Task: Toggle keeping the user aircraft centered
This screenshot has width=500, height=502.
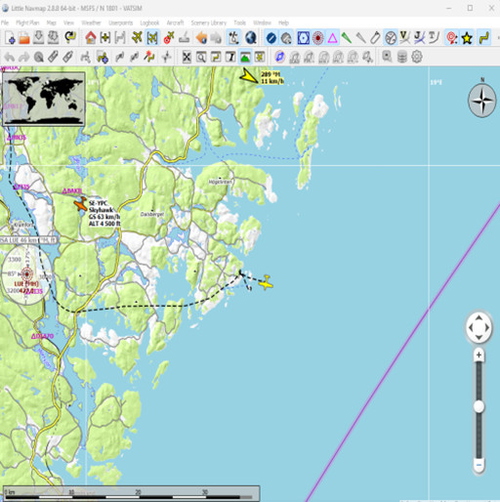Action: 152,38
